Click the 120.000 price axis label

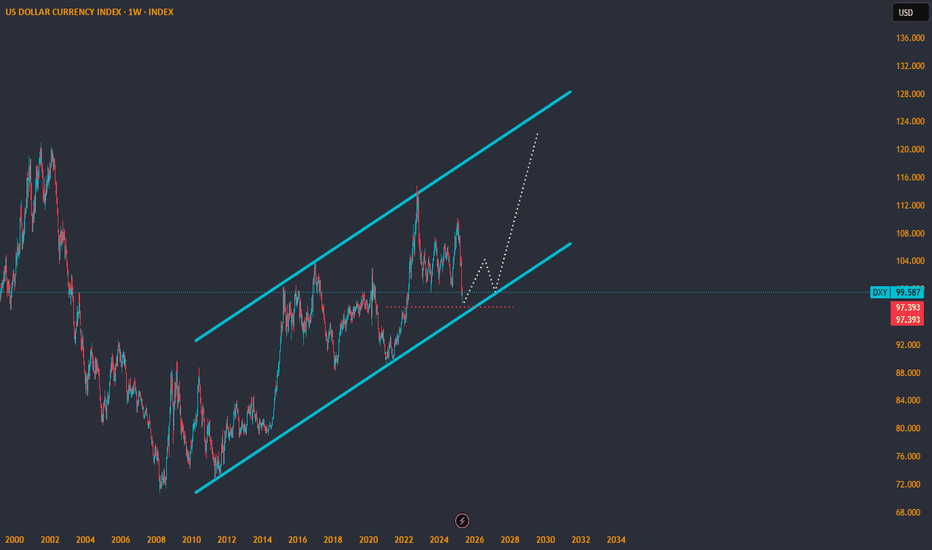[910, 149]
